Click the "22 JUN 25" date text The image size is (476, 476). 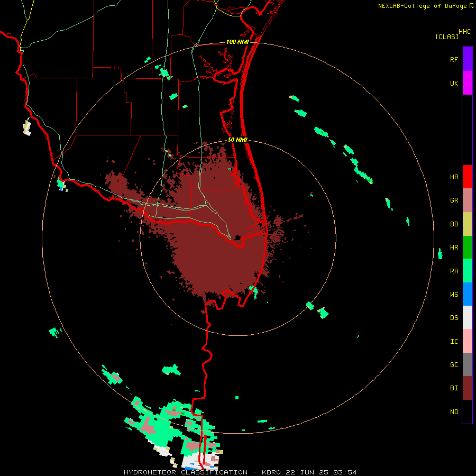pos(307,472)
